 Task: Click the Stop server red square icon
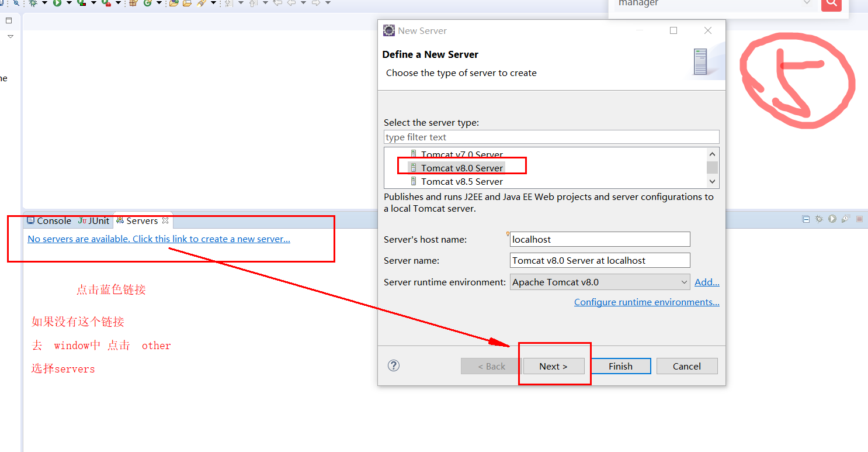[x=859, y=219]
